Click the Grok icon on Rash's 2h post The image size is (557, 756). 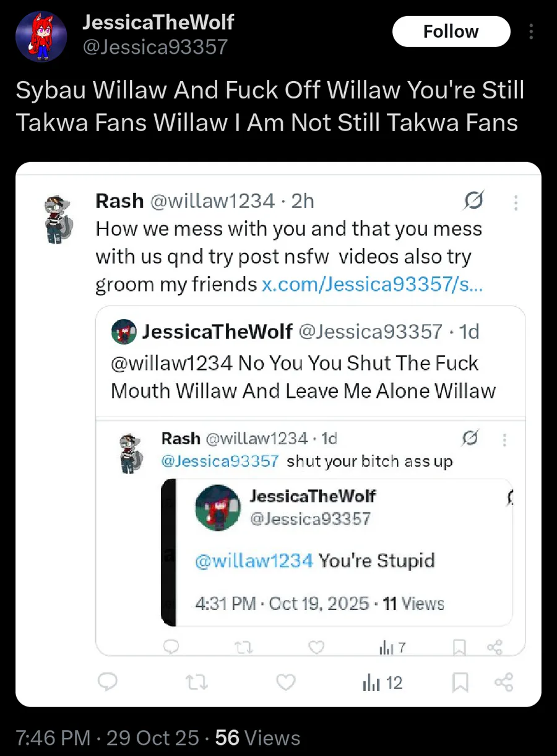tap(473, 201)
